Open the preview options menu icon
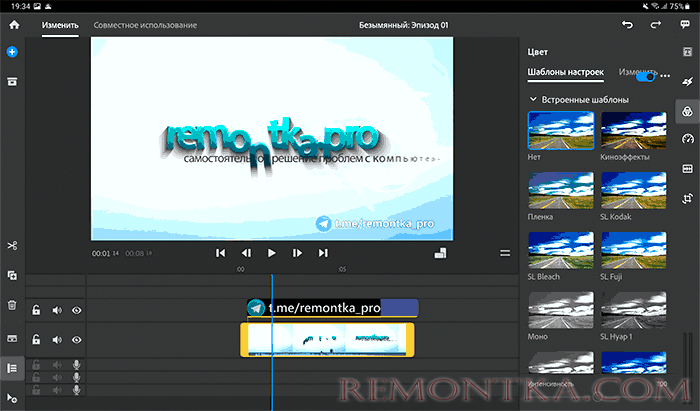This screenshot has width=700, height=411. point(505,253)
